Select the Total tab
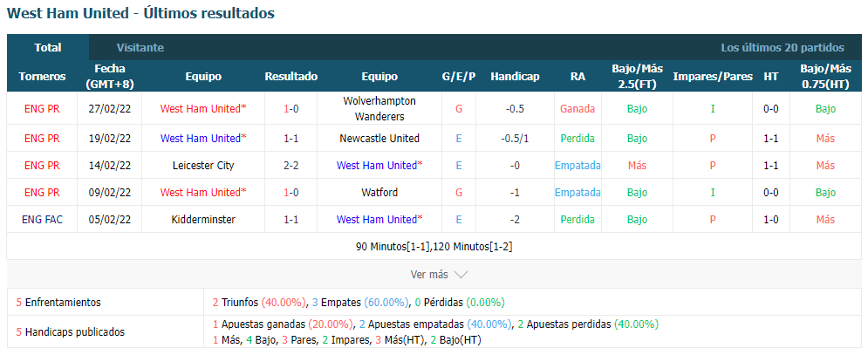The width and height of the screenshot is (868, 355). (x=48, y=48)
